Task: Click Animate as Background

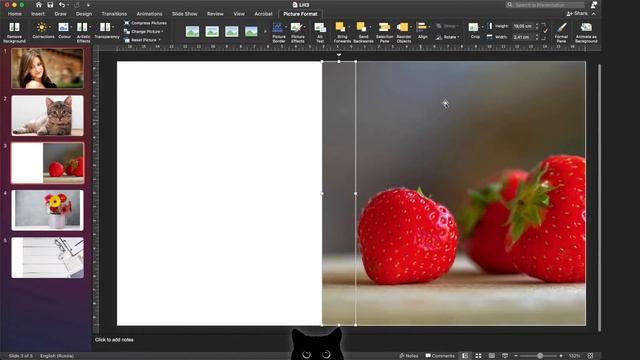Action: tap(586, 32)
